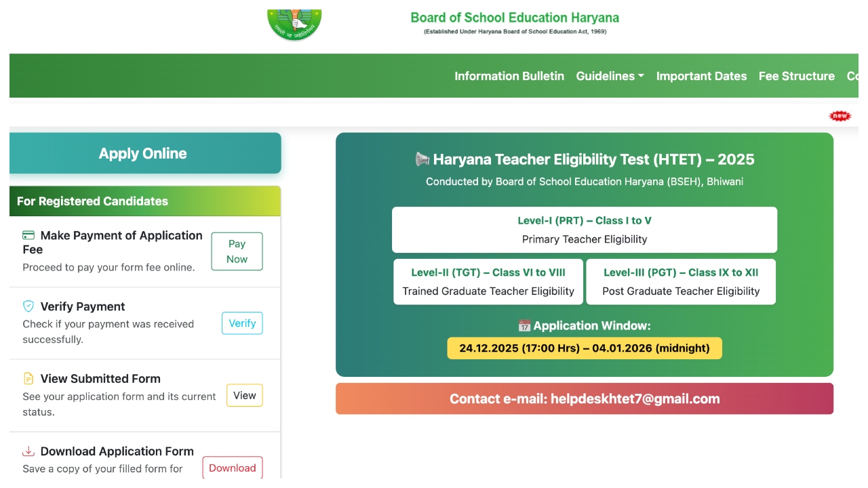Click the Verify button
Viewport: 868px width, 488px height.
pyautogui.click(x=241, y=323)
